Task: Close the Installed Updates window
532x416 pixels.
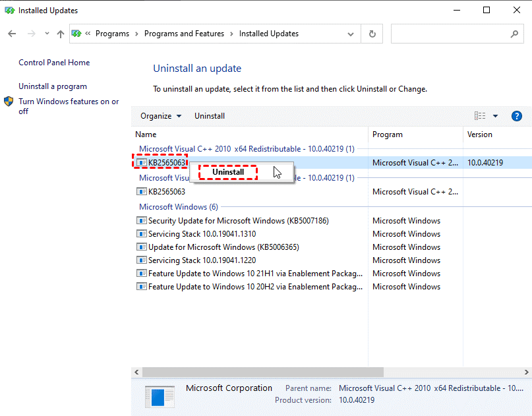Action: pos(516,10)
